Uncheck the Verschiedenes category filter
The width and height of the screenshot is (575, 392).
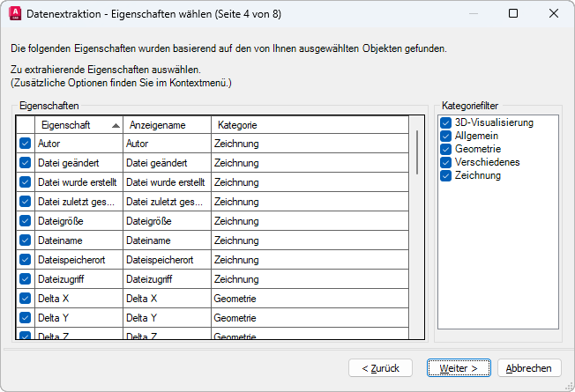tap(446, 162)
